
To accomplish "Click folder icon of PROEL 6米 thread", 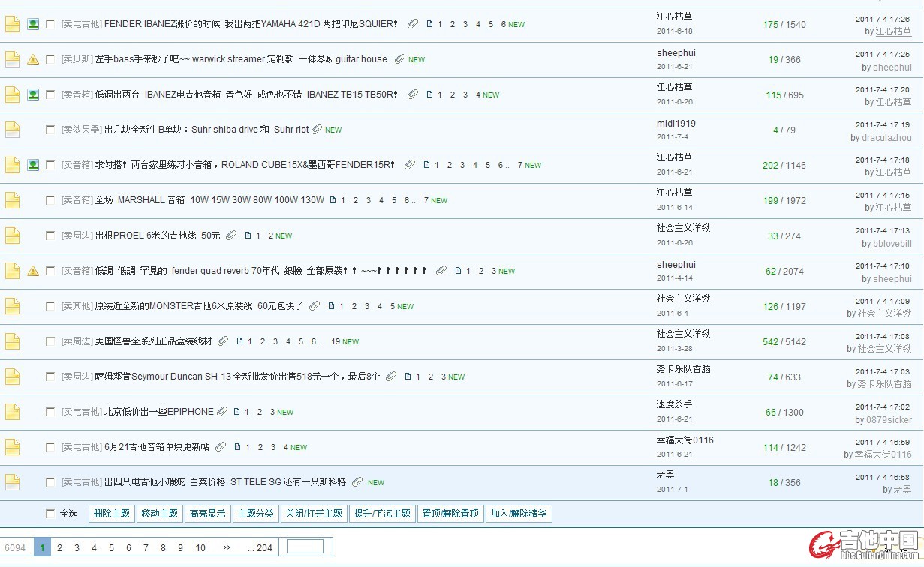I will pyautogui.click(x=12, y=235).
